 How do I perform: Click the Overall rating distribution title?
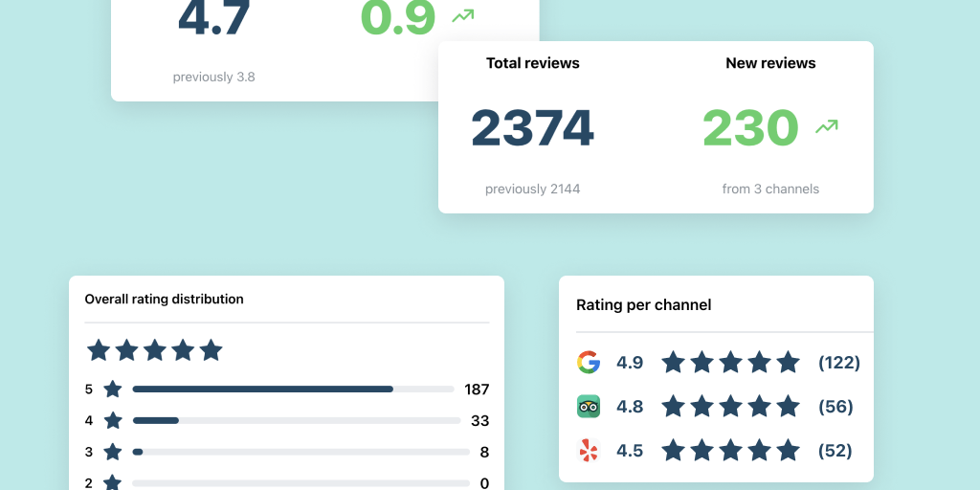(164, 300)
